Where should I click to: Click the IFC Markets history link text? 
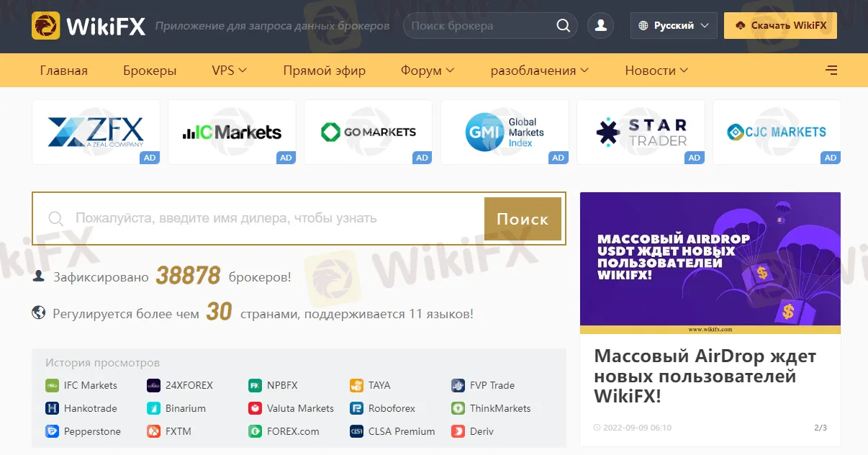point(90,385)
